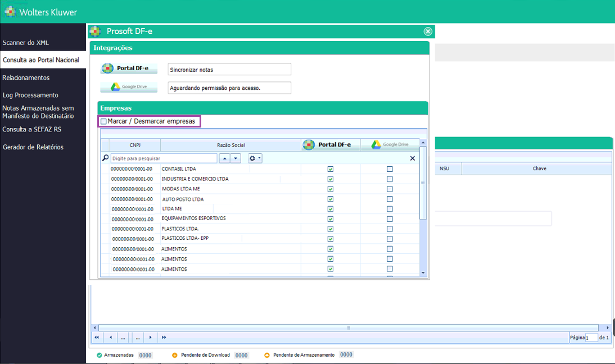Click the Wolters Kluwer logo icon
The width and height of the screenshot is (615, 364).
10,12
